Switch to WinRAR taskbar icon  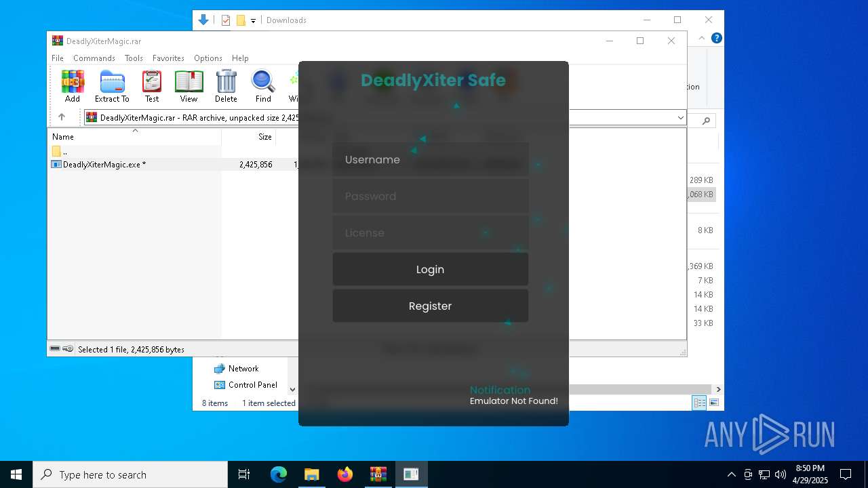point(378,474)
